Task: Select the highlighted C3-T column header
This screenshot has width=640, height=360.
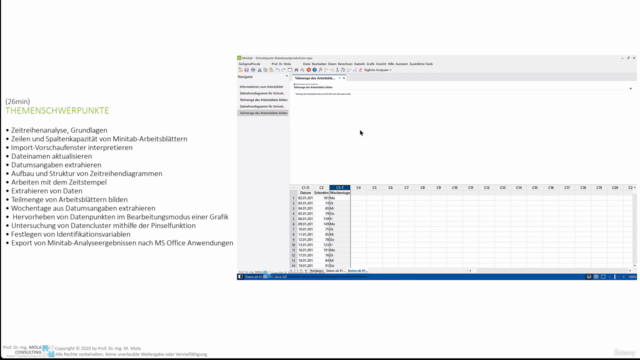Action: coord(340,188)
